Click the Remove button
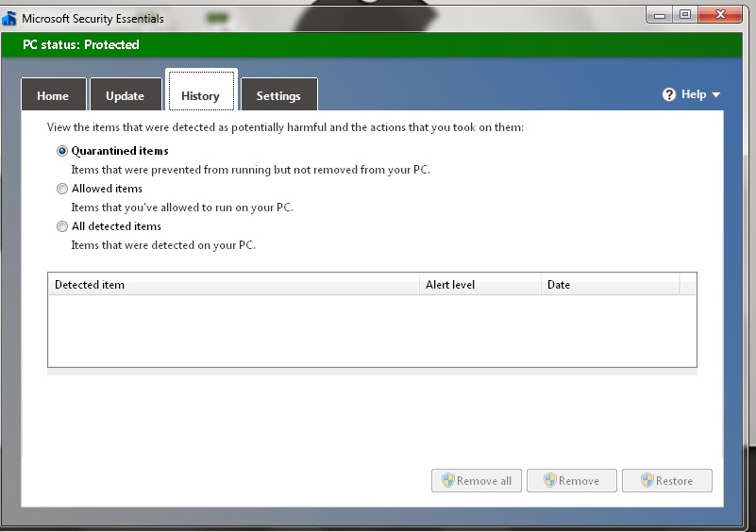 [571, 480]
